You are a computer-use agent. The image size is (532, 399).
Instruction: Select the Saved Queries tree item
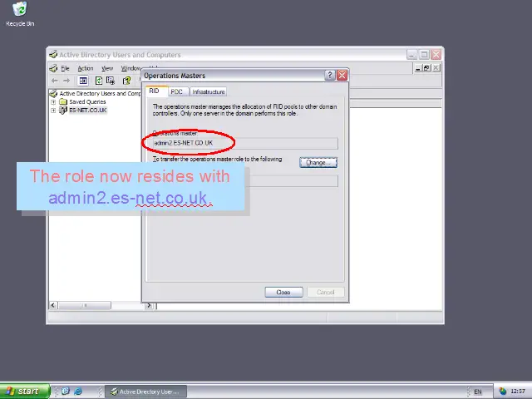coord(87,101)
